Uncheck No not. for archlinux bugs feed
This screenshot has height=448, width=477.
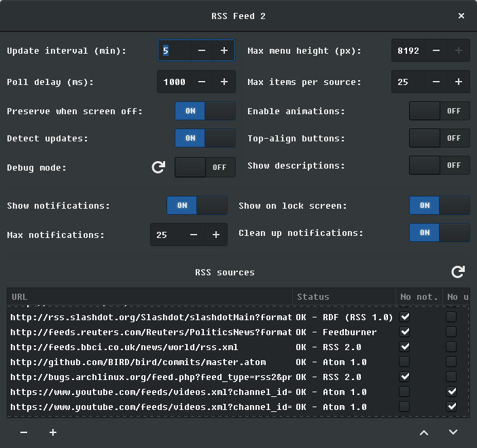pyautogui.click(x=404, y=377)
